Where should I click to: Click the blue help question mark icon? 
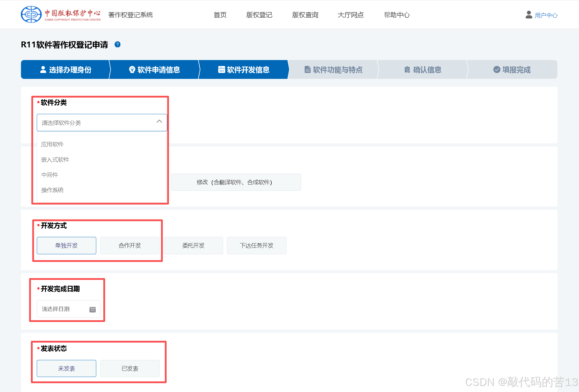tap(117, 44)
